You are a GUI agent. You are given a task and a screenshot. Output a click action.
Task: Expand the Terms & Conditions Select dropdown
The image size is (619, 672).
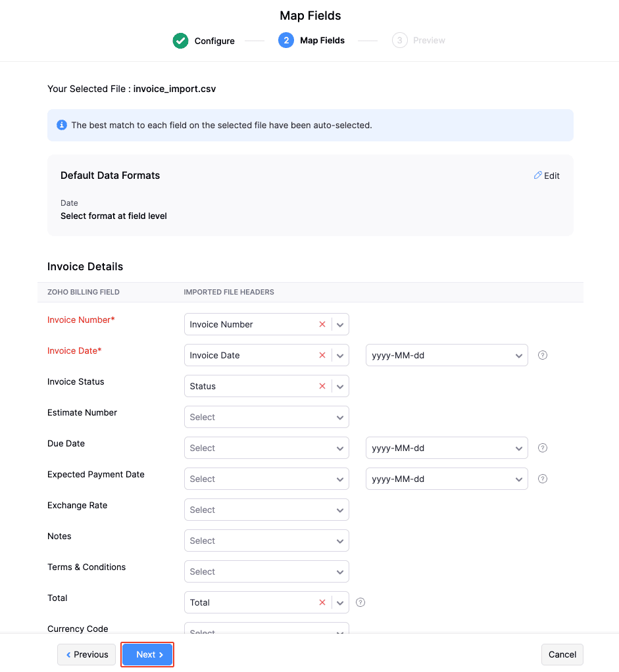tap(266, 571)
